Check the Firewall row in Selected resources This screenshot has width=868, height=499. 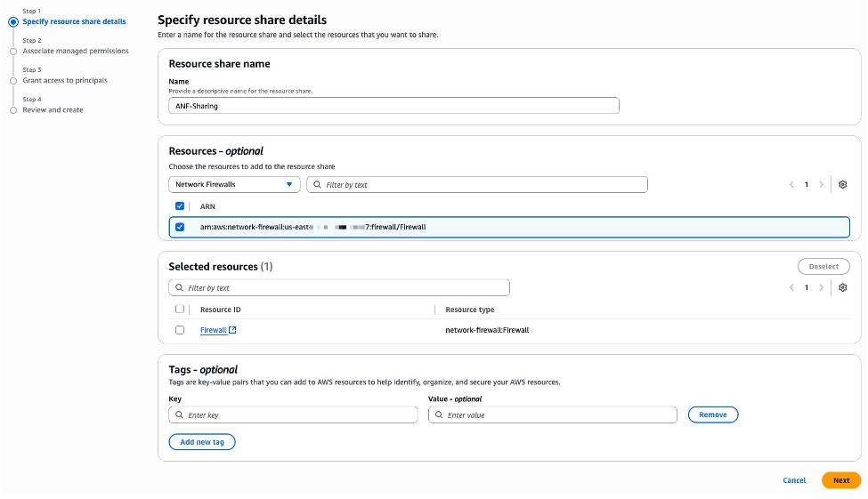click(x=180, y=330)
